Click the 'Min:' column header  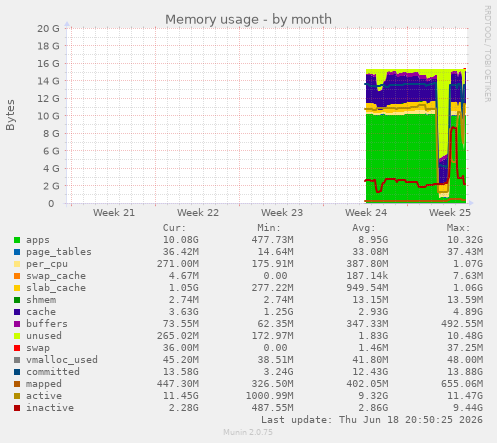(x=269, y=228)
